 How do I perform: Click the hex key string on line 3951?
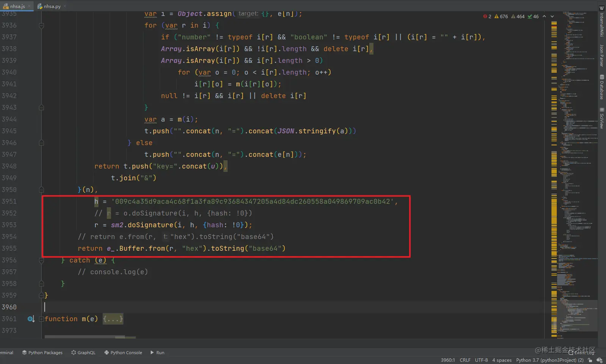click(253, 202)
